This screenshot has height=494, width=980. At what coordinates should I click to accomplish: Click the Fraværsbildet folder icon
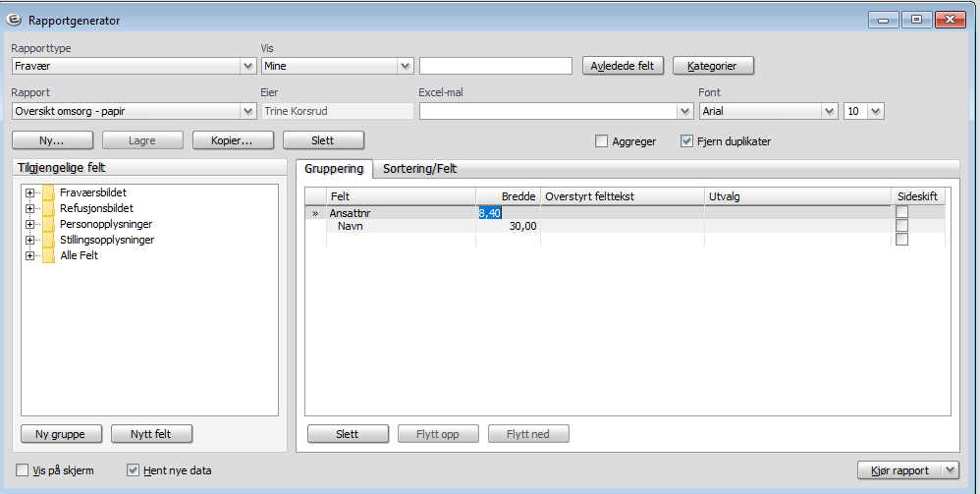(x=48, y=192)
